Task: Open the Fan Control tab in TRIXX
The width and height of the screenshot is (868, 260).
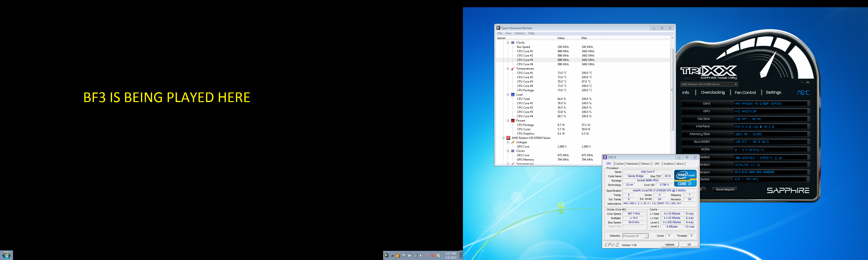Action: coord(745,92)
